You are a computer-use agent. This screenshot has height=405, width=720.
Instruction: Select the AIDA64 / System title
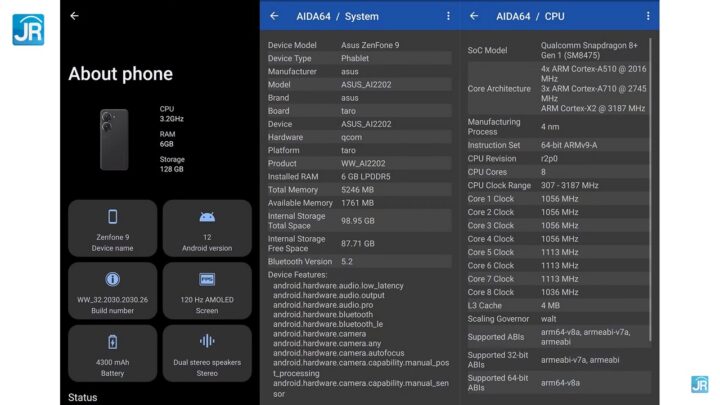337,16
